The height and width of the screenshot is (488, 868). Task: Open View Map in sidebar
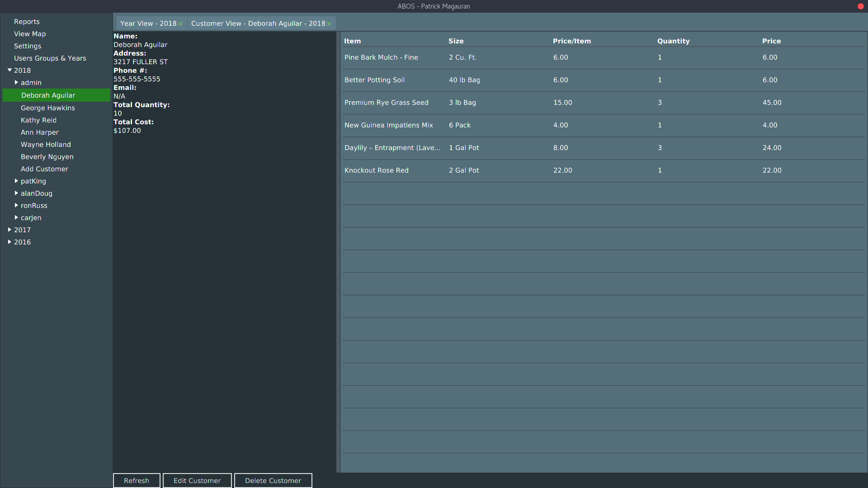30,33
